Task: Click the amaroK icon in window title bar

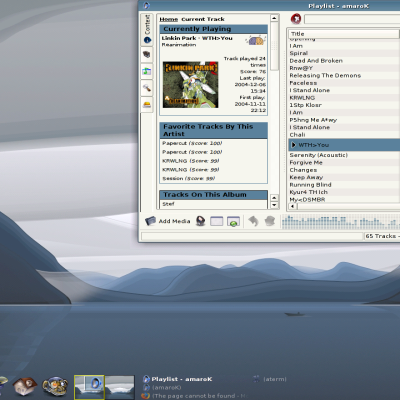Action: [146, 5]
